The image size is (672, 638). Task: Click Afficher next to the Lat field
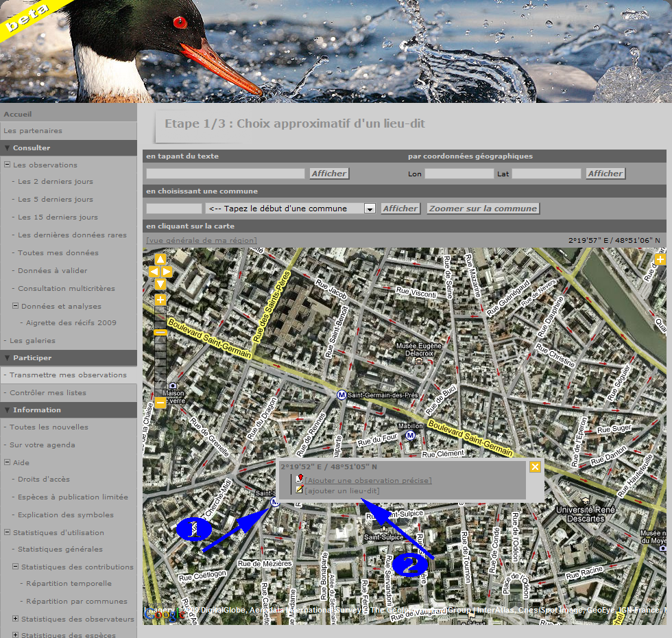pos(605,174)
